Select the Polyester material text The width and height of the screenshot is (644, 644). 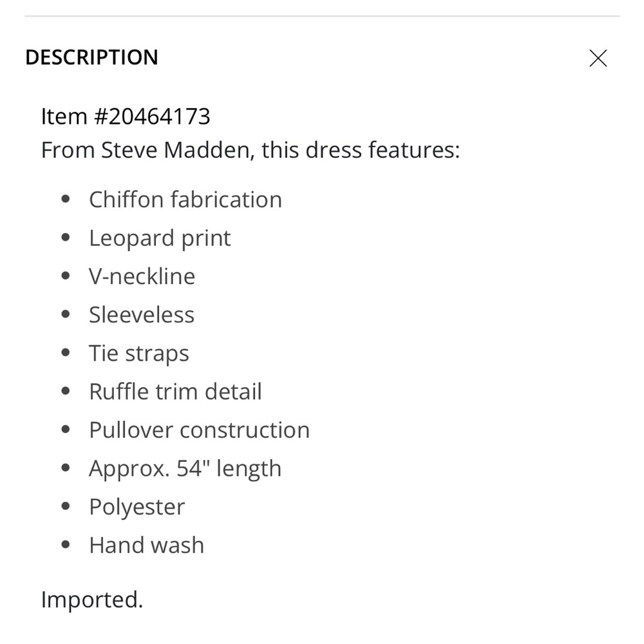[x=137, y=507]
